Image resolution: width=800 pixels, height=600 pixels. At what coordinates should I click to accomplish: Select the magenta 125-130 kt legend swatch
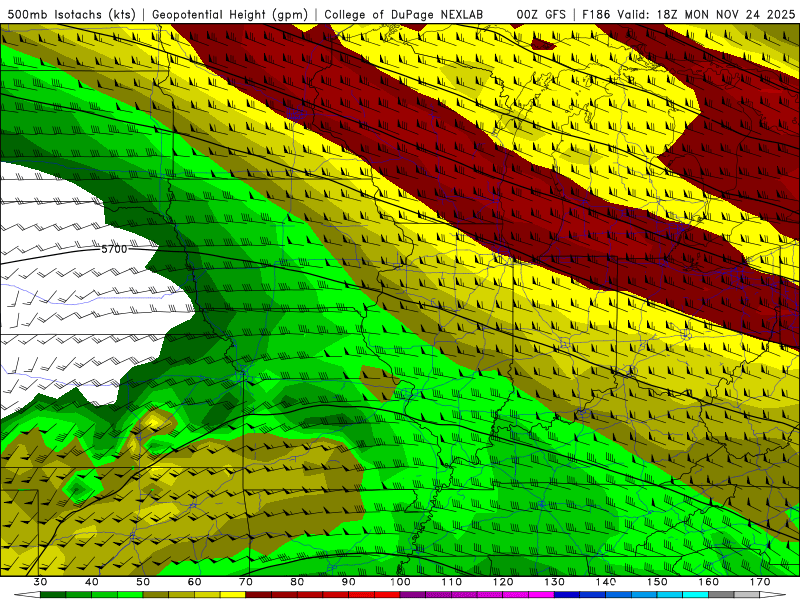pos(541,595)
